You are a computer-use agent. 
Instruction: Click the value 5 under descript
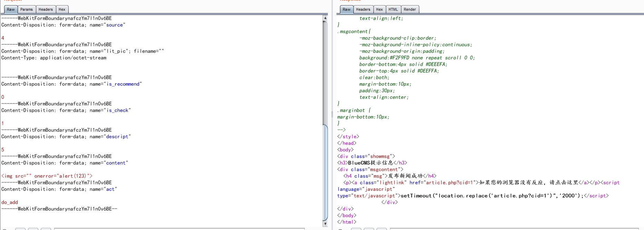(3, 150)
